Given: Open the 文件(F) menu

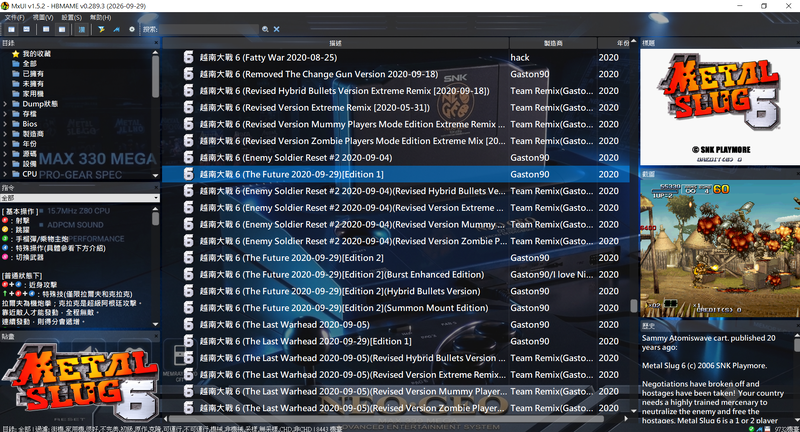Looking at the screenshot, I should [x=14, y=17].
